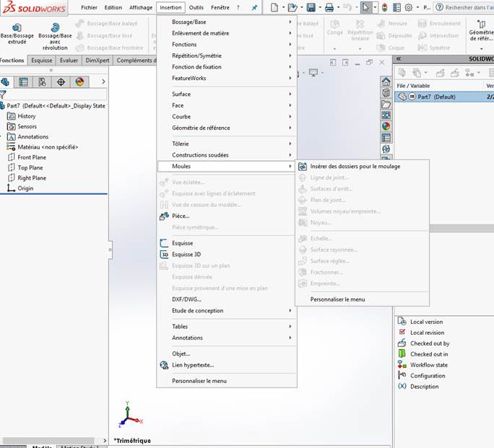Viewport: 494px width, 448px height.
Task: Click the Base/Bossage avec révolution icon
Action: tap(55, 27)
